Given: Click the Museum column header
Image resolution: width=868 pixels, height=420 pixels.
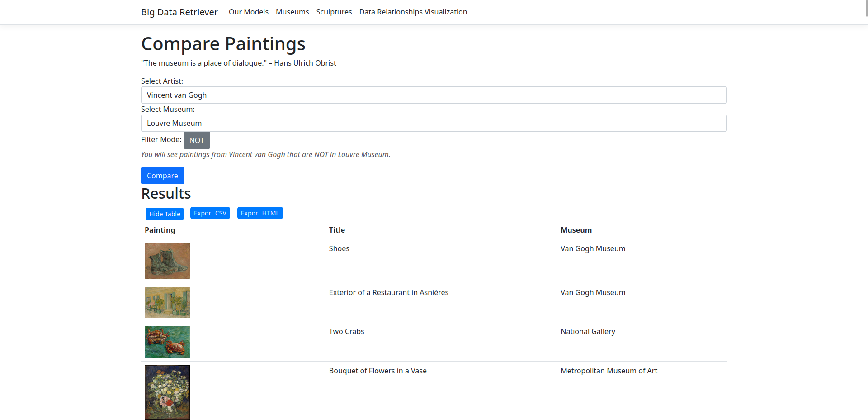Looking at the screenshot, I should tap(576, 230).
